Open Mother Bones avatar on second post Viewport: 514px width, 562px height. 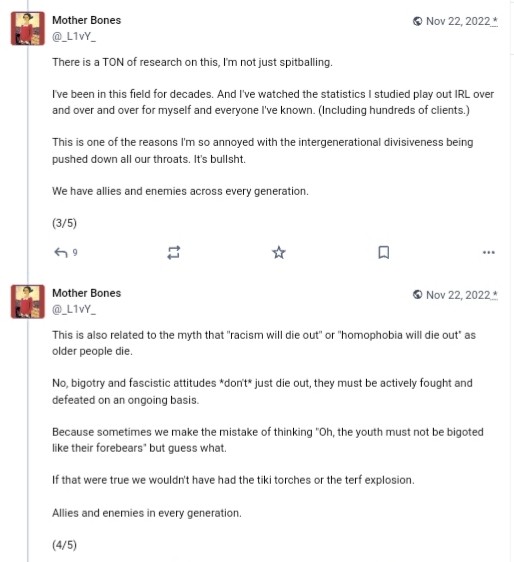coord(28,301)
